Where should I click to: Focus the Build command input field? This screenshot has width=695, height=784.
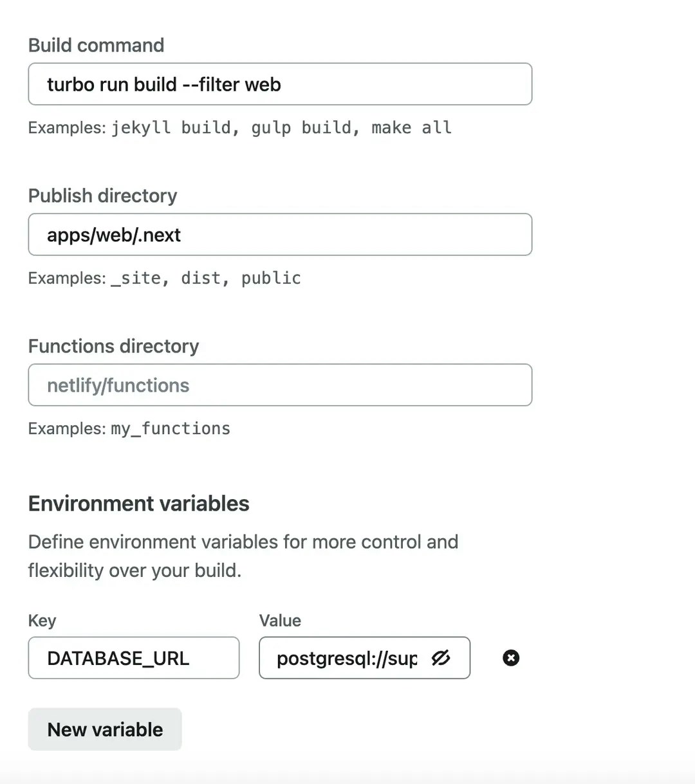point(280,84)
